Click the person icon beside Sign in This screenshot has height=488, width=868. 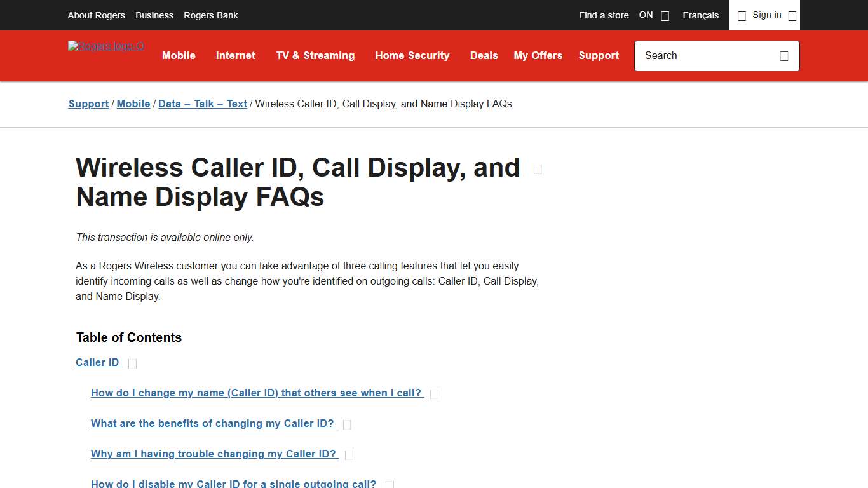pyautogui.click(x=742, y=15)
